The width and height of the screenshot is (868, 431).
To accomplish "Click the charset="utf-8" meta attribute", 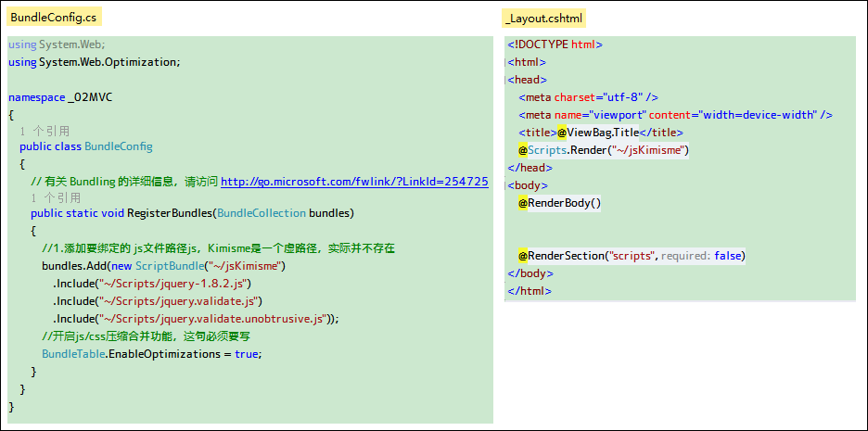I will [x=599, y=97].
